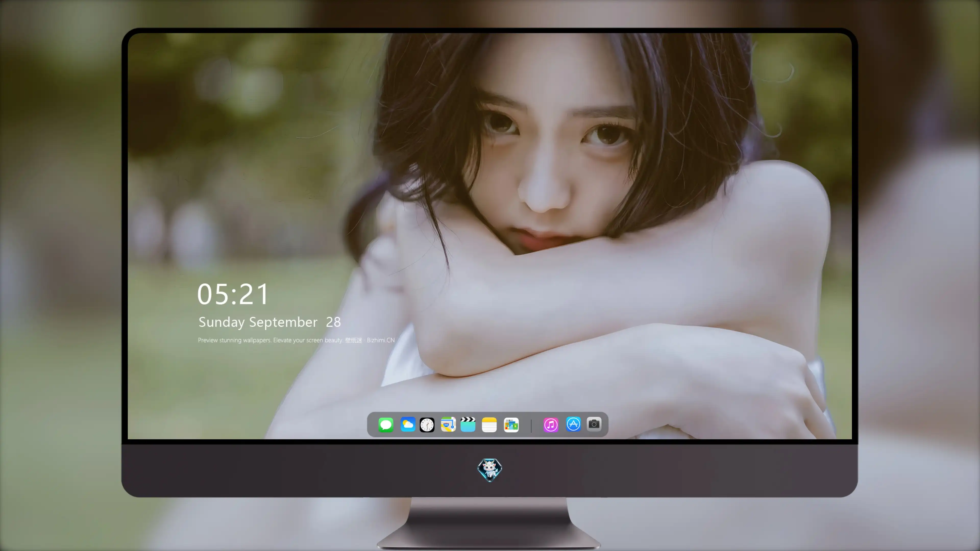980x551 pixels.
Task: Click the 05:21 clock display
Action: [233, 294]
